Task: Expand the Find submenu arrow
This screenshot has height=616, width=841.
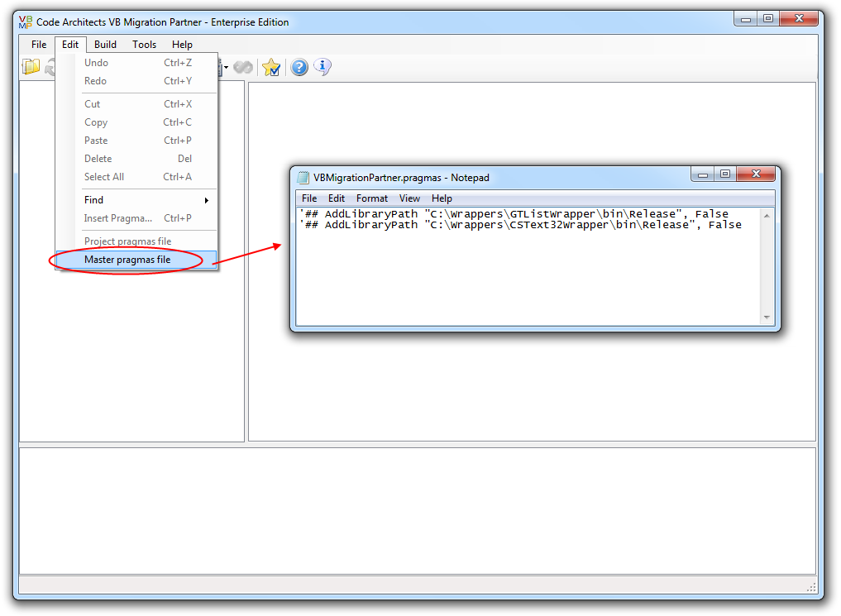Action: coord(207,200)
